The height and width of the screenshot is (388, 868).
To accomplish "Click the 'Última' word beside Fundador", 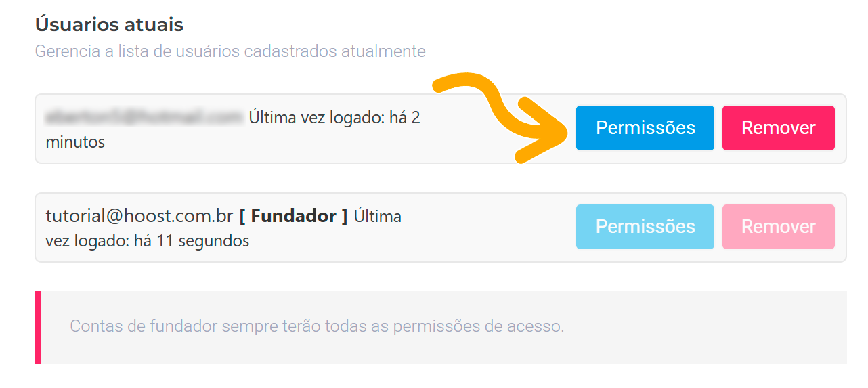I will point(378,217).
